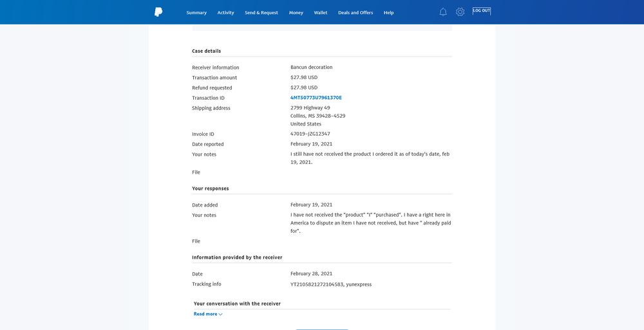Navigate to Wallet

click(x=321, y=13)
